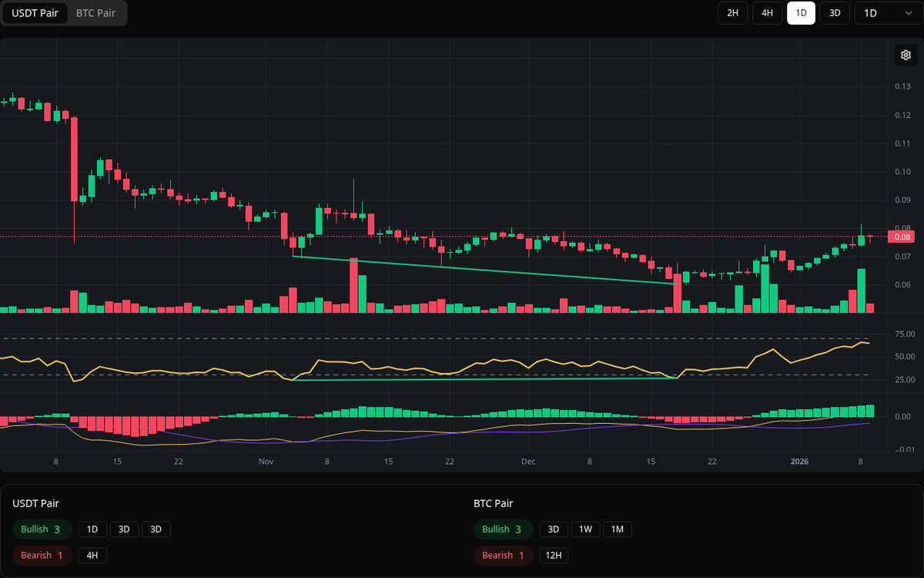924x578 pixels.
Task: Select the 12H chip next to BTC Bearish
Action: 554,555
